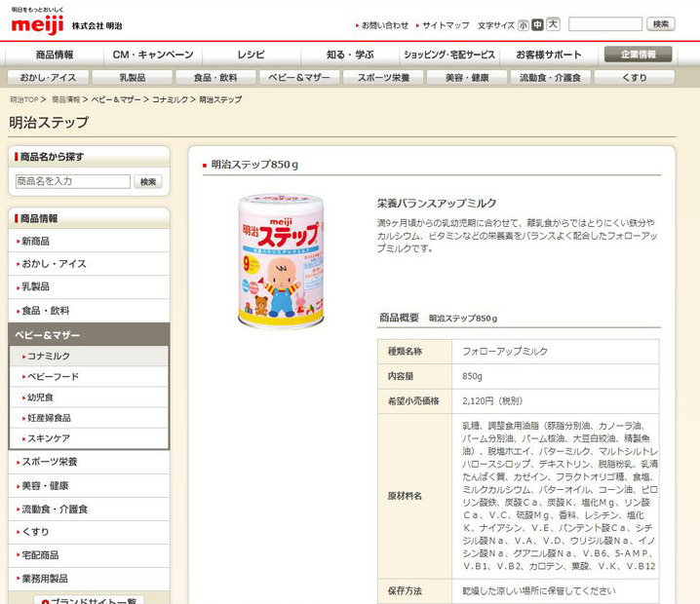Click the 栄養バランスアップミルク heading text
Screen dimensions: 700x604
pyautogui.click(x=437, y=204)
